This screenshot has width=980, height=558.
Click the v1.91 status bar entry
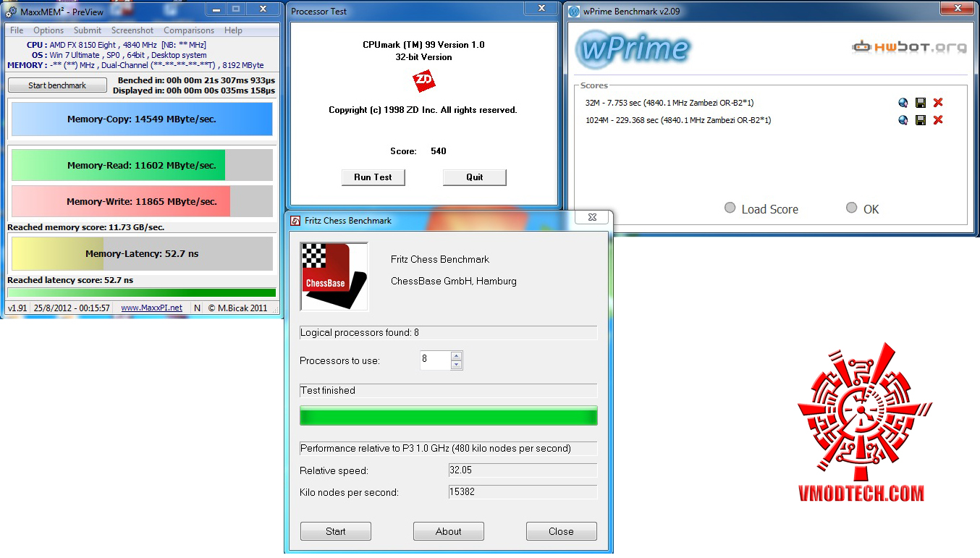click(17, 308)
